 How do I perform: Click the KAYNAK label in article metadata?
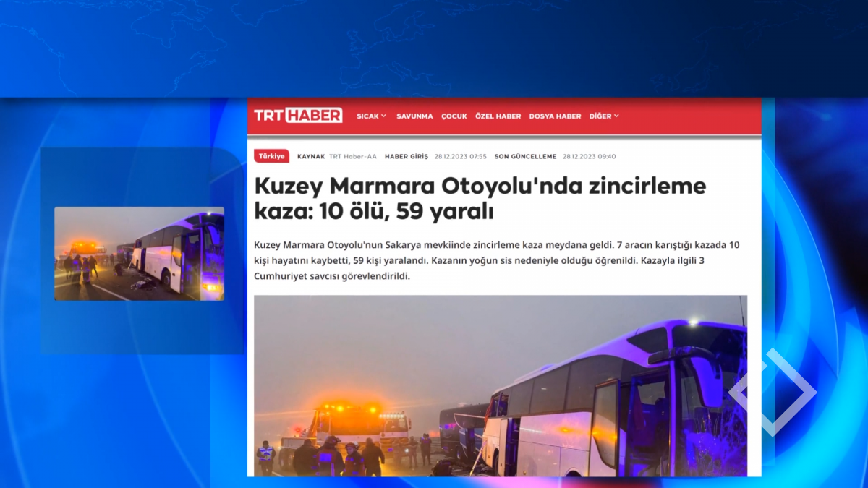tap(310, 157)
